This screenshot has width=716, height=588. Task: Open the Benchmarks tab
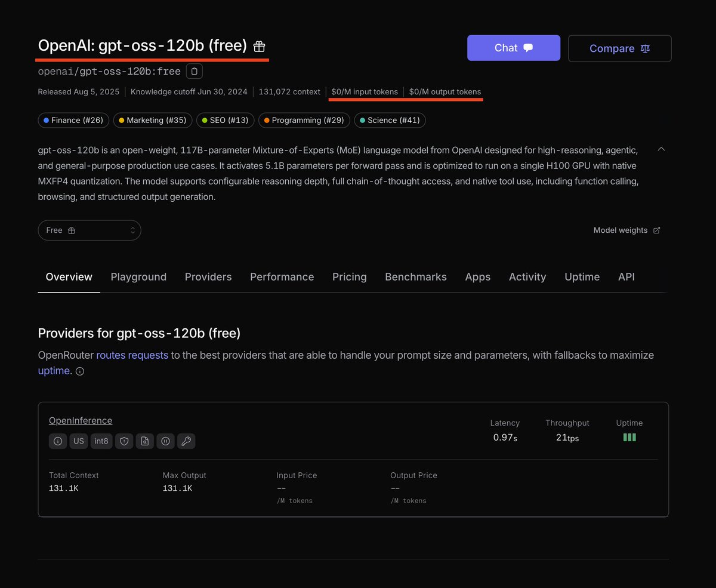pyautogui.click(x=416, y=277)
